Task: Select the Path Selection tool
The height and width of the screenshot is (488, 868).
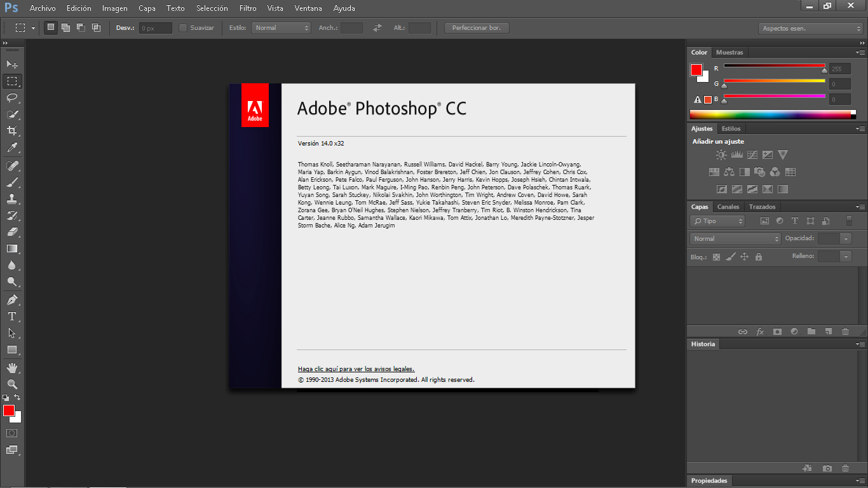Action: (x=12, y=333)
